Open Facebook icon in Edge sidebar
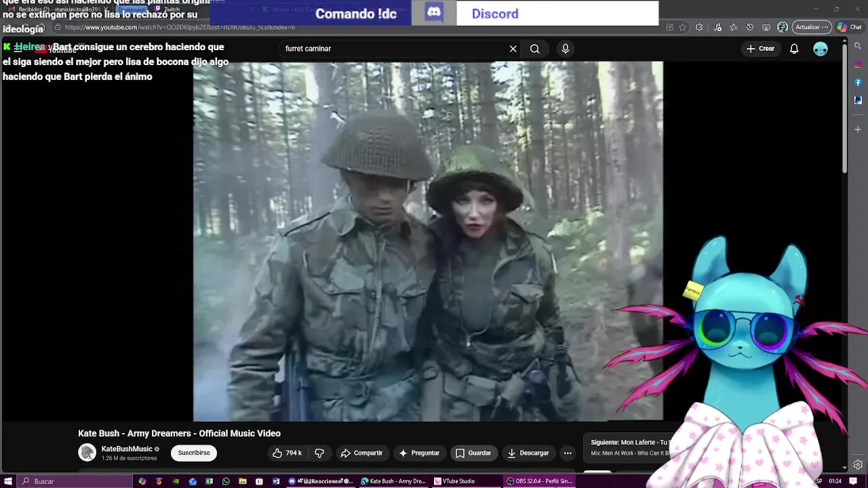The width and height of the screenshot is (868, 488). [858, 83]
